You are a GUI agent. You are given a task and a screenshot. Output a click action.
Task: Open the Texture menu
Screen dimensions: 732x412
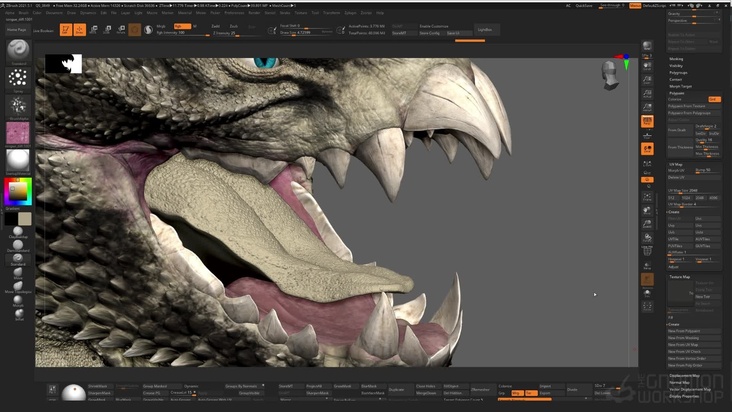(x=301, y=13)
